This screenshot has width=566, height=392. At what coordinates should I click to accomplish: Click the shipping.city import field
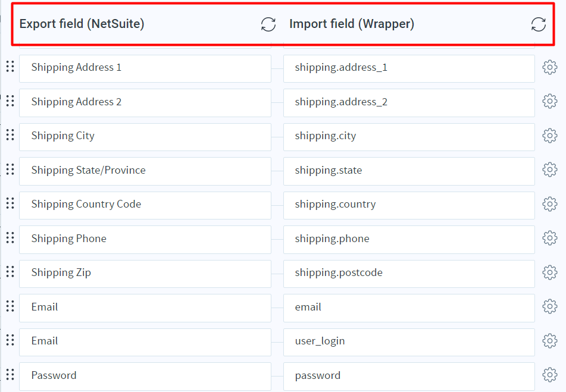point(409,137)
